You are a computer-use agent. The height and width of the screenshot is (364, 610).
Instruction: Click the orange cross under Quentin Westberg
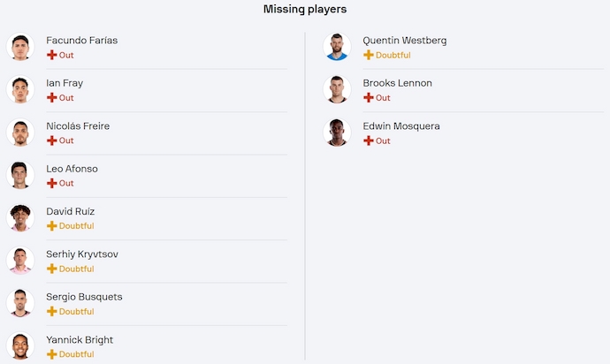[x=368, y=56]
